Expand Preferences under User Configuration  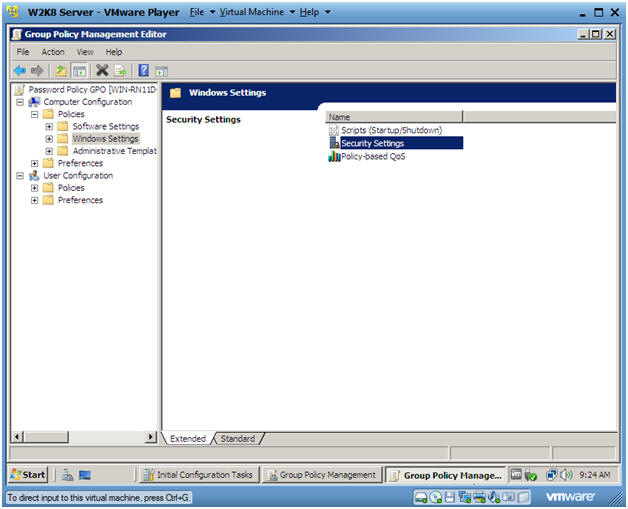coord(34,200)
